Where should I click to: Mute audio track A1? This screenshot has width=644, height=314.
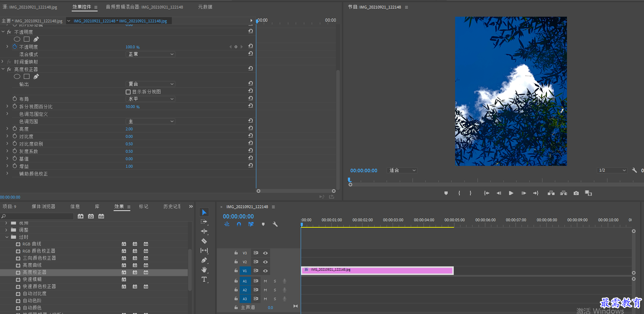(265, 281)
